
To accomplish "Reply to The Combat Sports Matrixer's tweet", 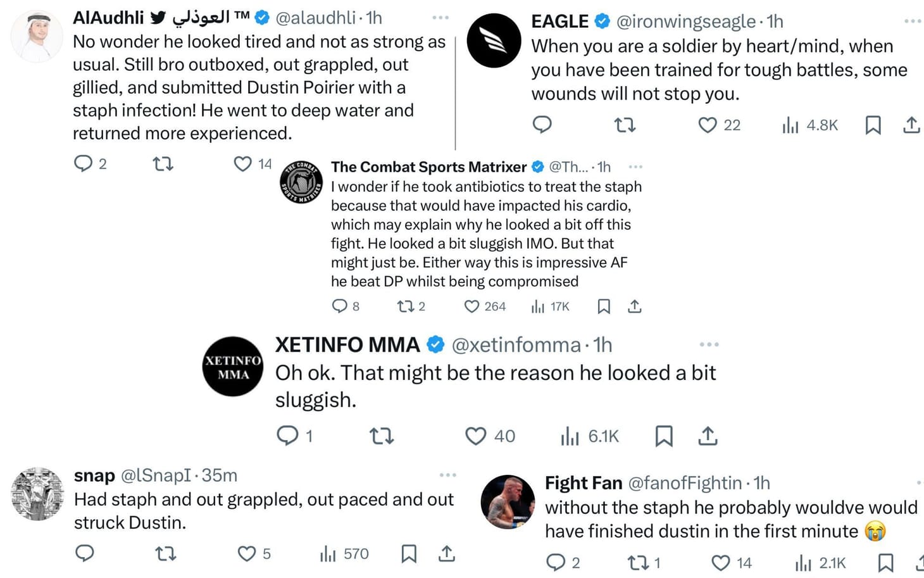I will (340, 306).
